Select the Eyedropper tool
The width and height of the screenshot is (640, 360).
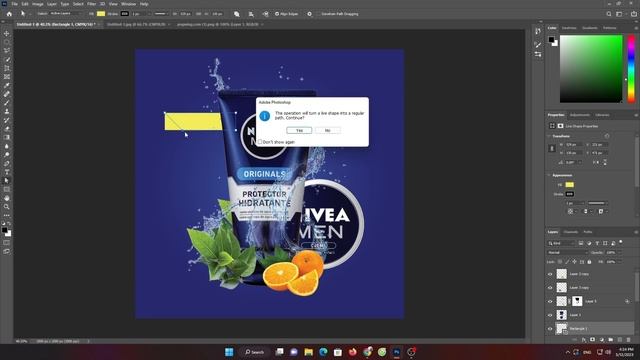click(x=7, y=85)
